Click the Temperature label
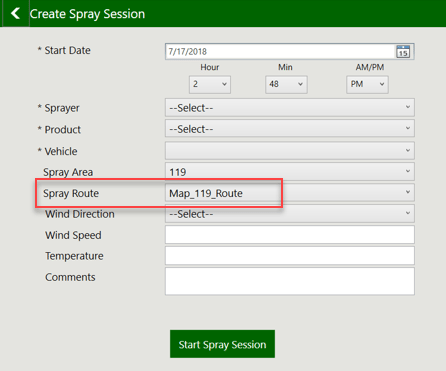The width and height of the screenshot is (446, 371). [74, 256]
